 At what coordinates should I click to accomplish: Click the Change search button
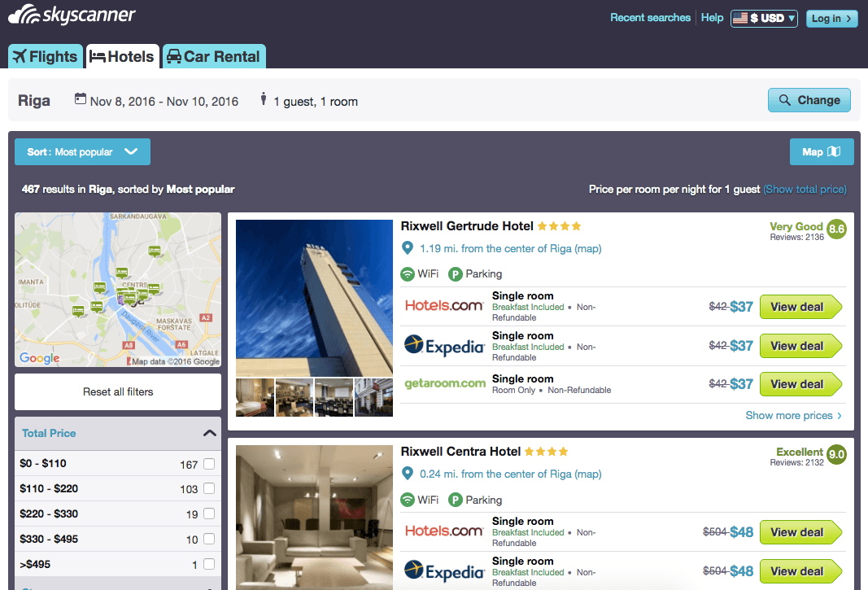[809, 100]
